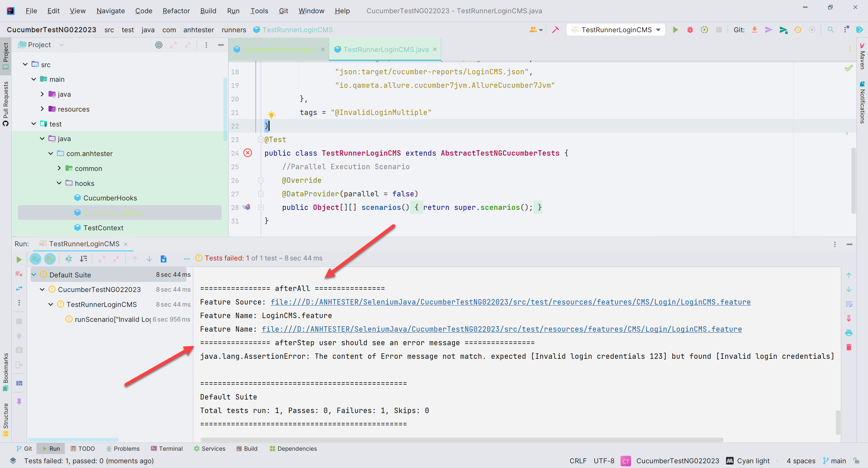This screenshot has height=468, width=868.
Task: Click the build hammer icon
Action: 555,30
